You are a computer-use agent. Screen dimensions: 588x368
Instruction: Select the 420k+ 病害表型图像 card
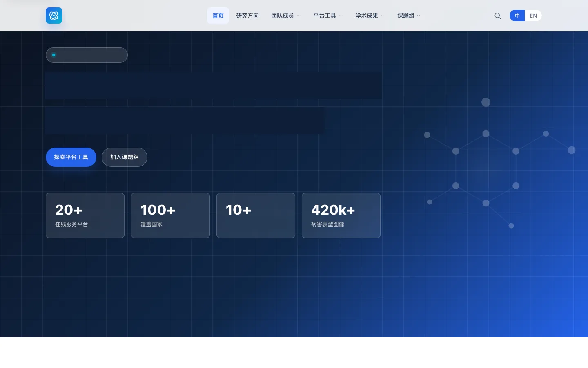[x=341, y=215]
